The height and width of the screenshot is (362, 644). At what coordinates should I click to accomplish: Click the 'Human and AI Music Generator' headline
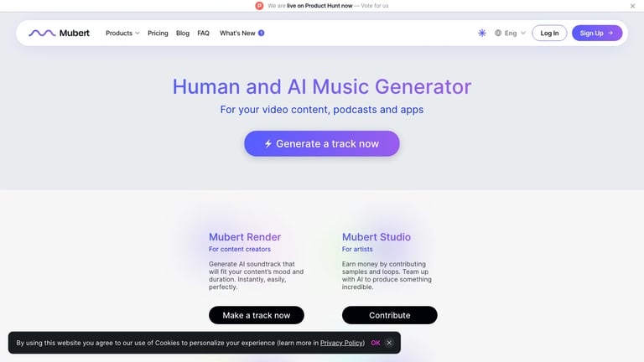pyautogui.click(x=322, y=86)
